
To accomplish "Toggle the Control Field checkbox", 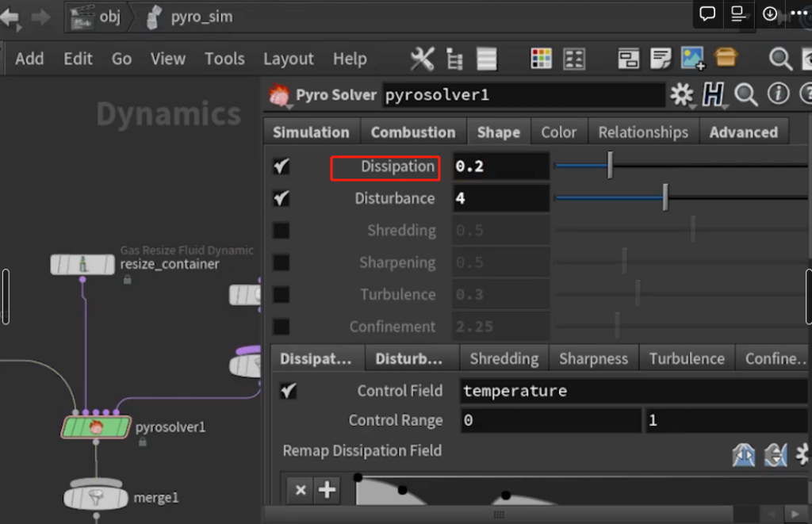I will (289, 391).
